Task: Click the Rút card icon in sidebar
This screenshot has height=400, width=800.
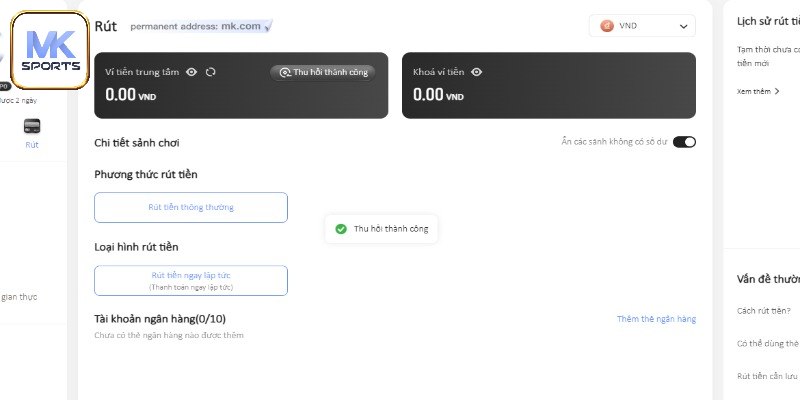Action: point(32,126)
